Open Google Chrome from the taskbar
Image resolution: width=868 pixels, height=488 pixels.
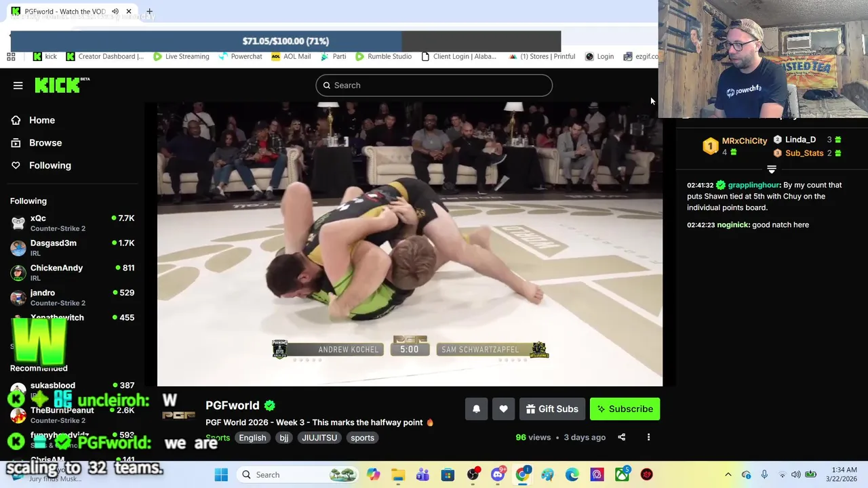pyautogui.click(x=522, y=474)
